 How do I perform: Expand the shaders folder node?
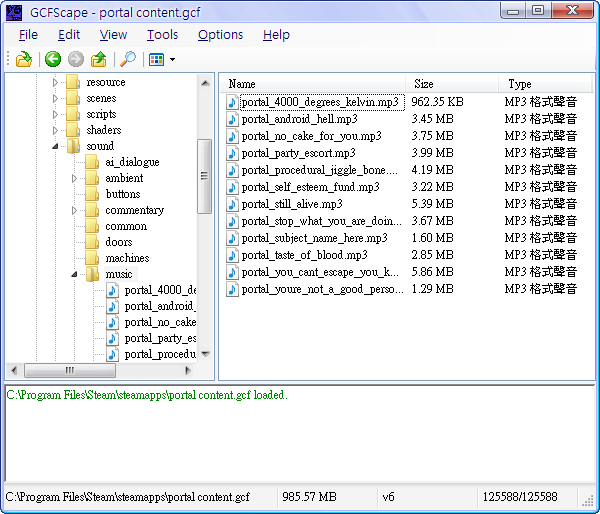(x=55, y=131)
